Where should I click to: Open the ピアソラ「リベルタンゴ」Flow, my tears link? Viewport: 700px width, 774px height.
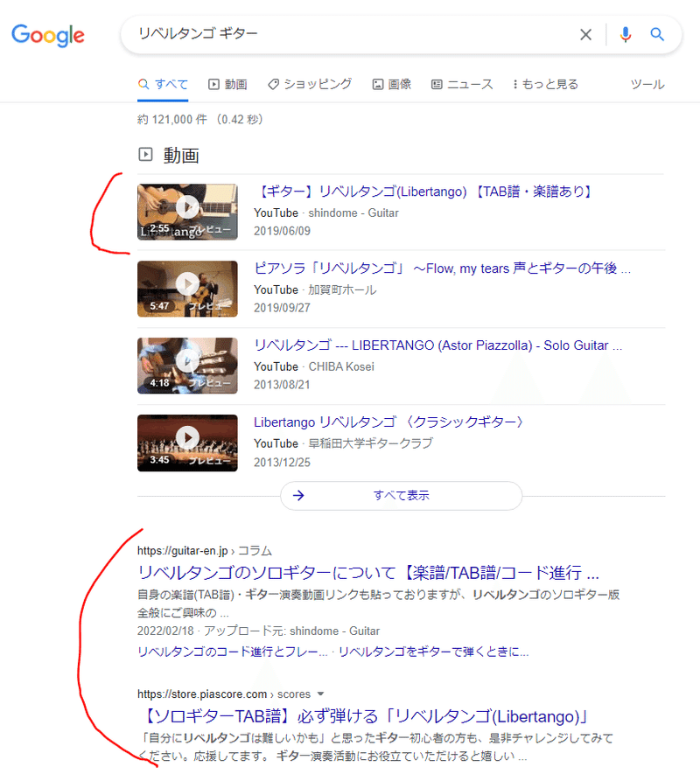(442, 268)
